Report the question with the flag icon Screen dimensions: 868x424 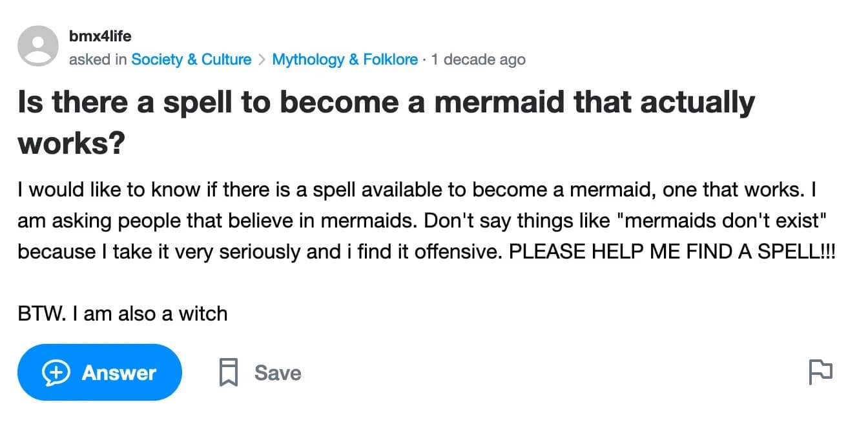[820, 372]
